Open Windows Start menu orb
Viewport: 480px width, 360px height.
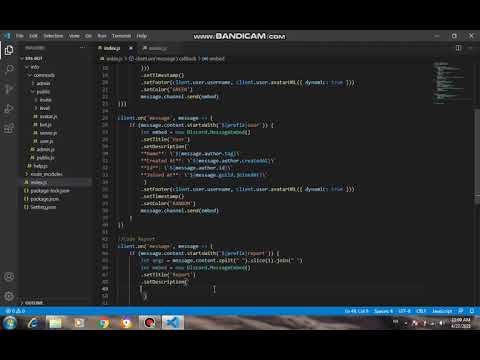(10, 323)
